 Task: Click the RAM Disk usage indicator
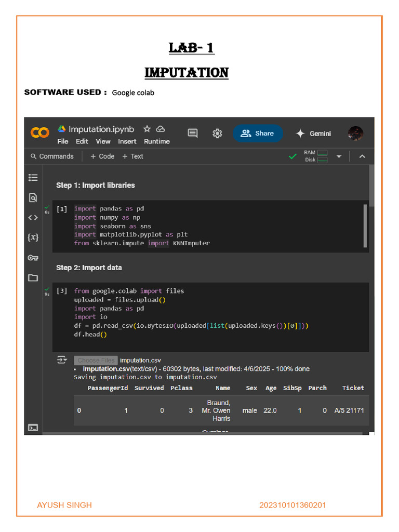click(316, 156)
